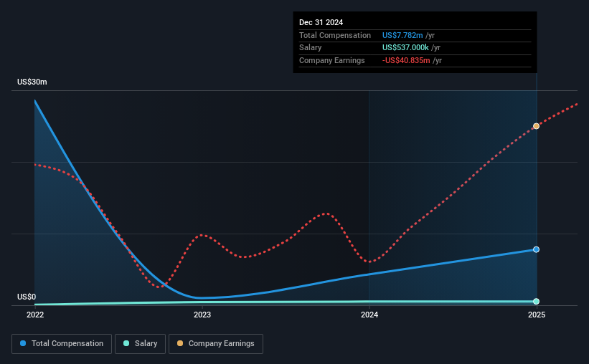The height and width of the screenshot is (364, 589).
Task: Click the teal Salary legend dot
Action: [x=126, y=343]
